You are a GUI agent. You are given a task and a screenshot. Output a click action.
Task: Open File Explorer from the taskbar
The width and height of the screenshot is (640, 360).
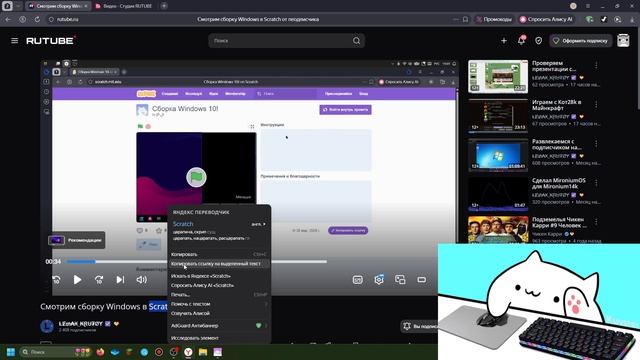203,352
